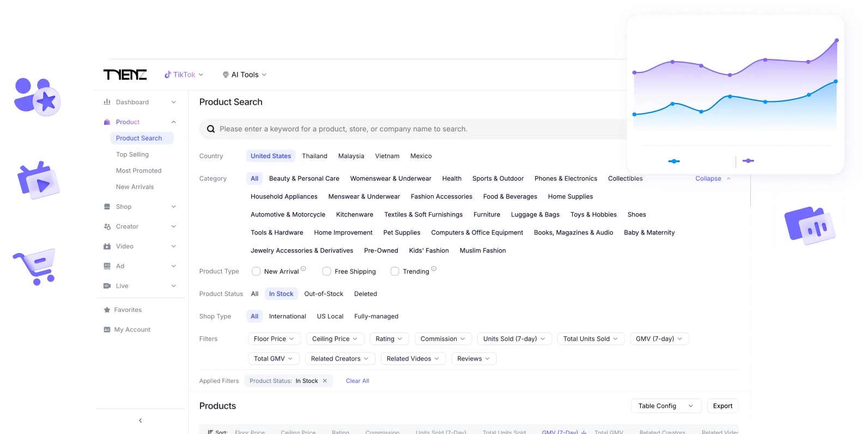Tick the Free Shipping checkbox

326,271
